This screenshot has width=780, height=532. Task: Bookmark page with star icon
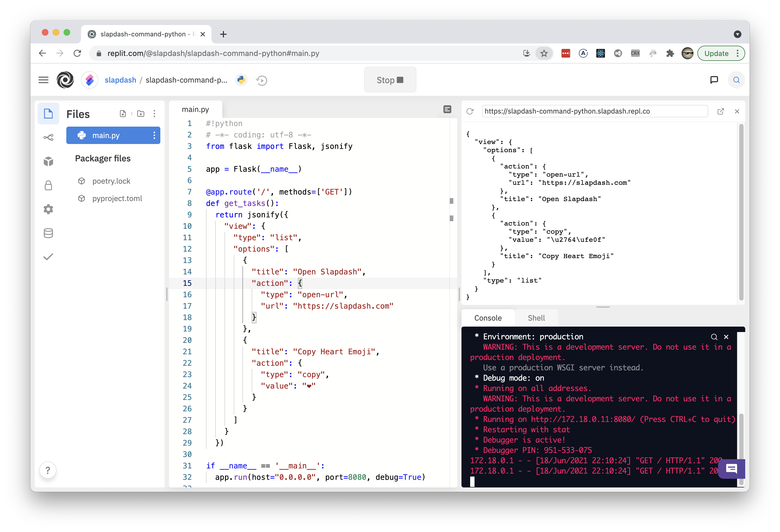point(544,53)
